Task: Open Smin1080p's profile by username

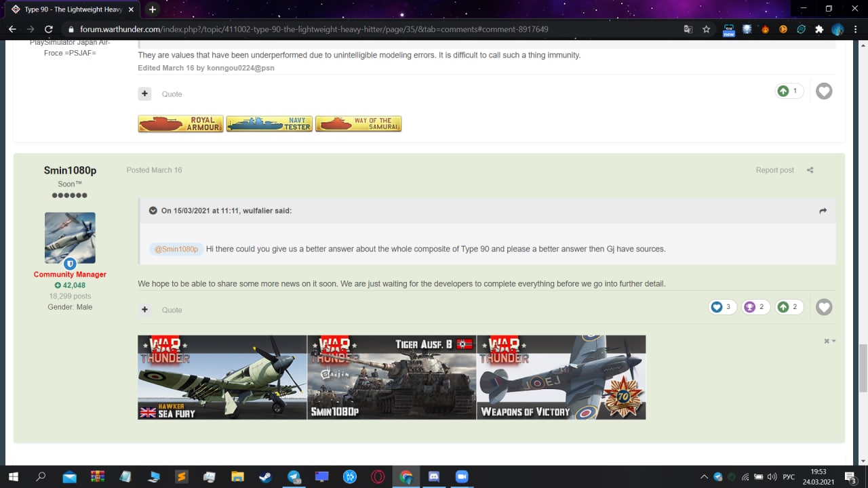Action: point(70,170)
